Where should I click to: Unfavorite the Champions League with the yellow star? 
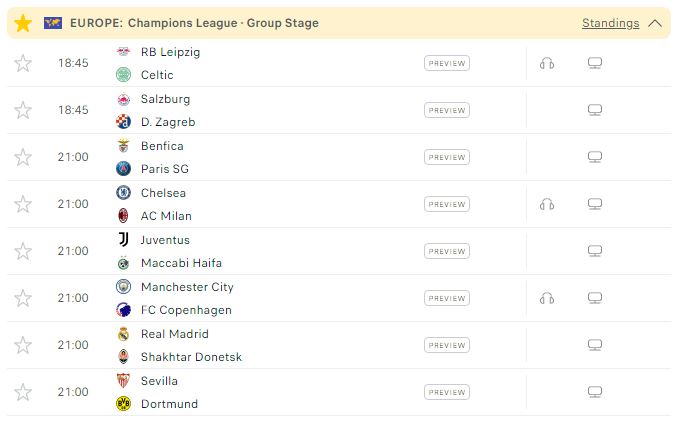(23, 23)
